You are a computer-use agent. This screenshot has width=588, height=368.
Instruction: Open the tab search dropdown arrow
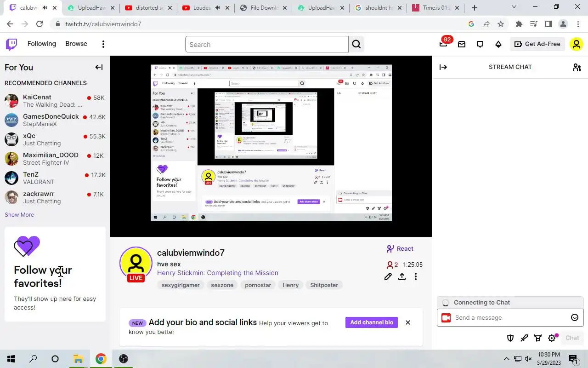coord(514,7)
